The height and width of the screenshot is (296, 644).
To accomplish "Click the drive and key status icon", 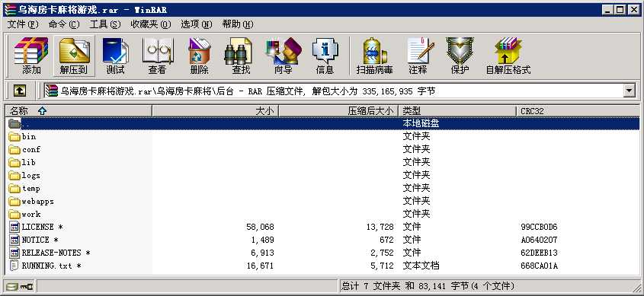I will 20,286.
